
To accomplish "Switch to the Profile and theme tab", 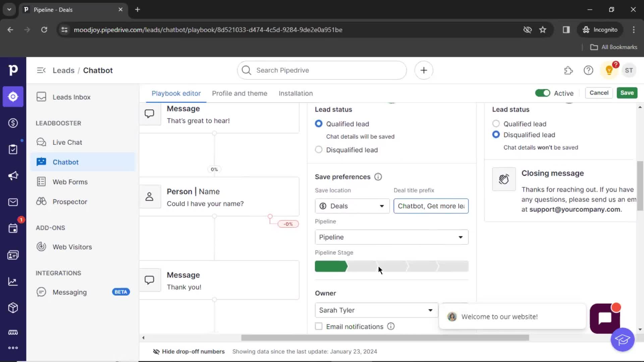I will coord(239,93).
